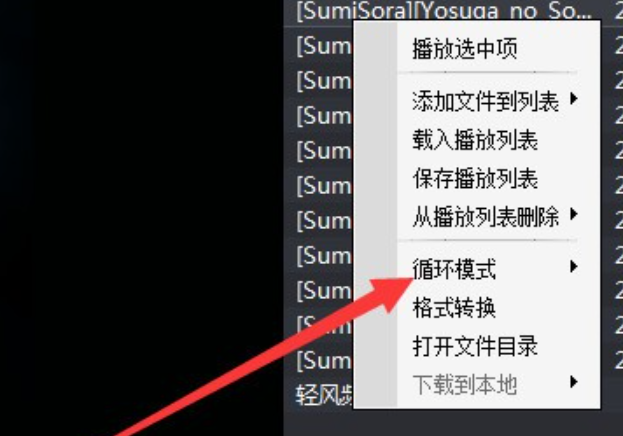The image size is (623, 436).
Task: Select 播放选中项 in the context menu
Action: click(x=464, y=49)
